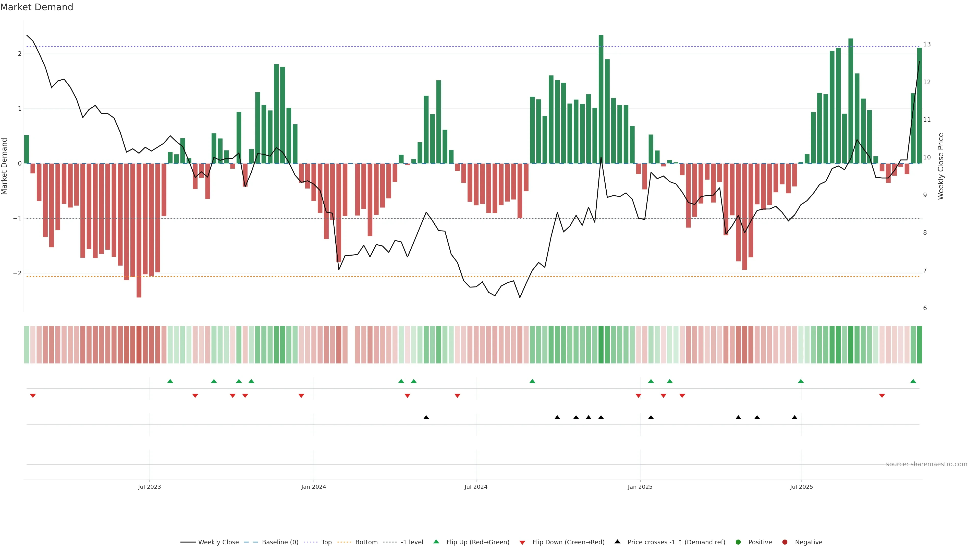
Task: Click the green Positive legend dot
Action: [738, 542]
